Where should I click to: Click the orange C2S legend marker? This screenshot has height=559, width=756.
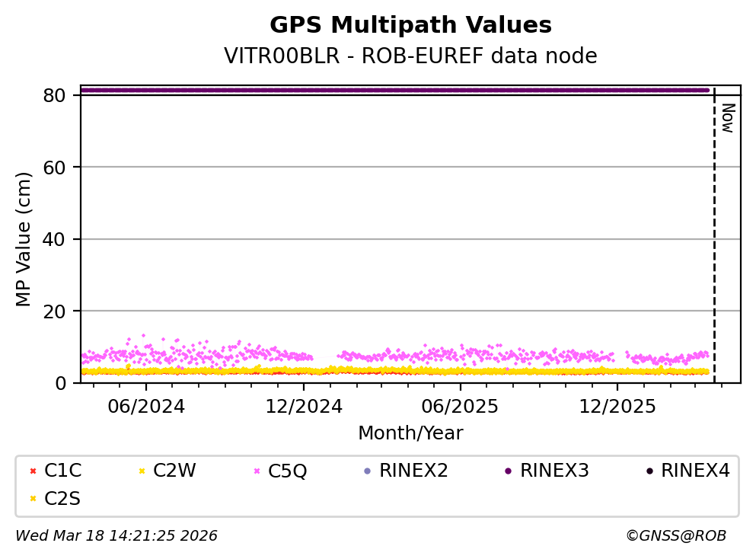coord(32,499)
